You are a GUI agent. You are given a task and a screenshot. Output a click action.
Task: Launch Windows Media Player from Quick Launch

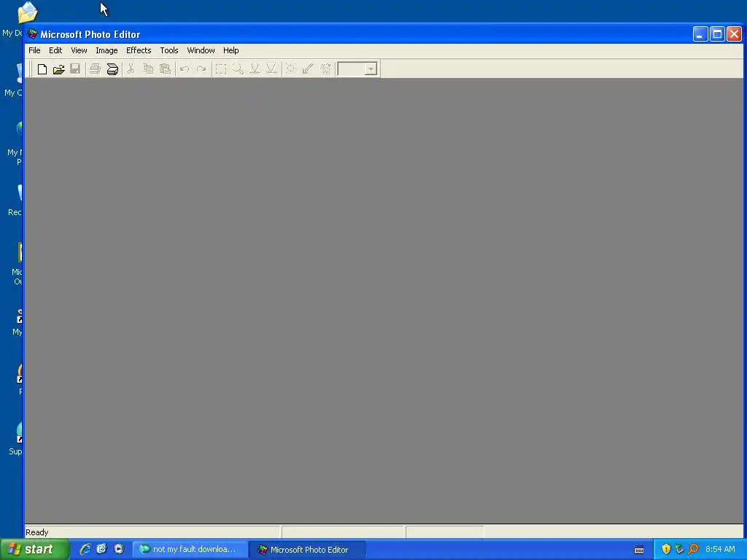(x=119, y=550)
